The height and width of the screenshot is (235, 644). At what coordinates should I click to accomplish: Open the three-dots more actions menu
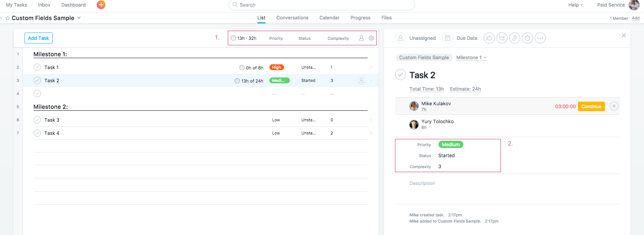tap(540, 38)
